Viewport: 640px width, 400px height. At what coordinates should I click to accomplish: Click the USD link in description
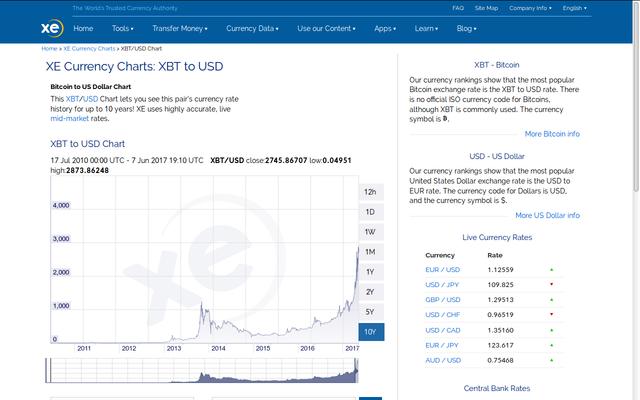[90, 99]
